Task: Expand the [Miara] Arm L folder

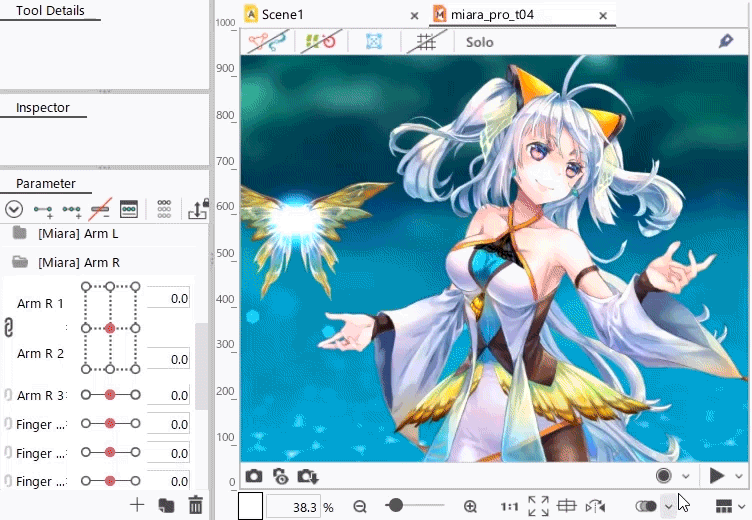Action: [x=19, y=233]
